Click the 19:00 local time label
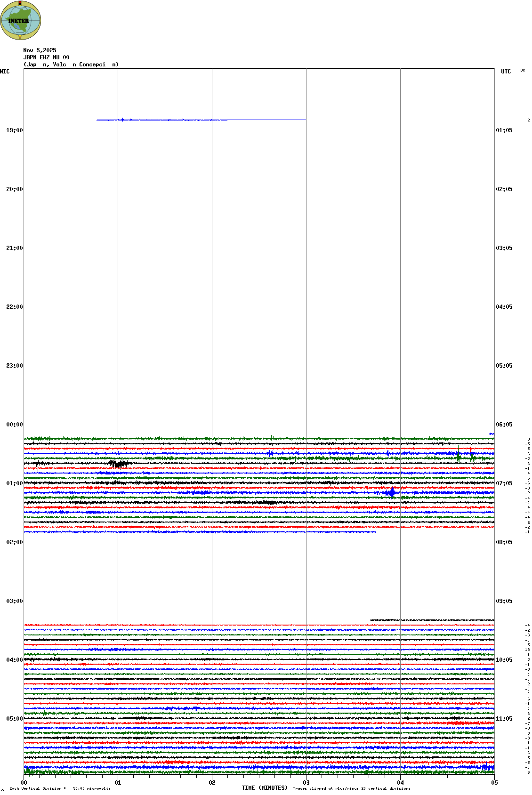Screen dimensions: 532x795 [x=14, y=130]
